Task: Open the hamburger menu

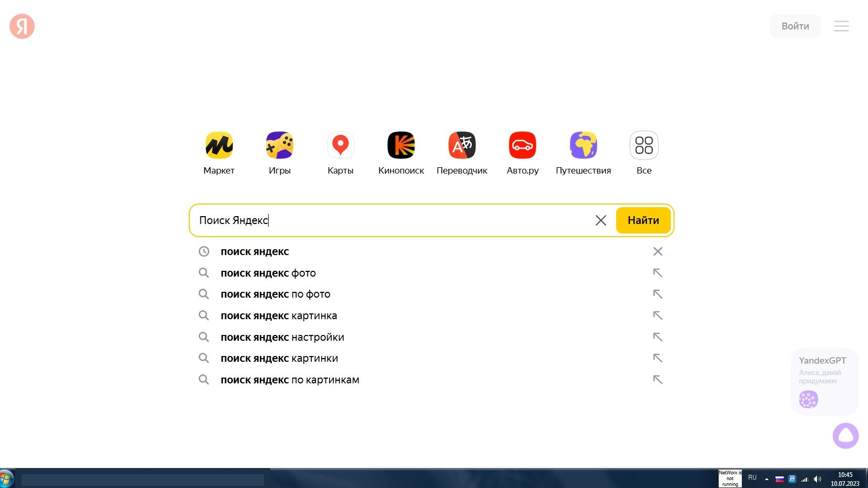Action: click(841, 26)
